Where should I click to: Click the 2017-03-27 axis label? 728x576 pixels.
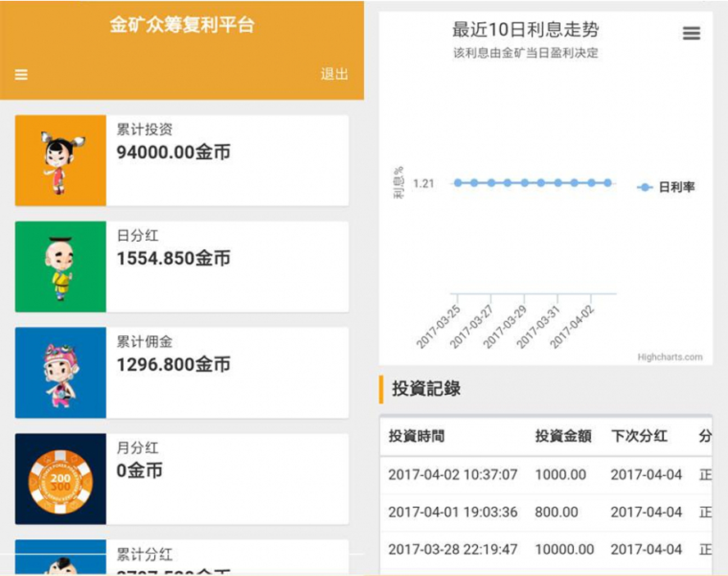click(471, 327)
